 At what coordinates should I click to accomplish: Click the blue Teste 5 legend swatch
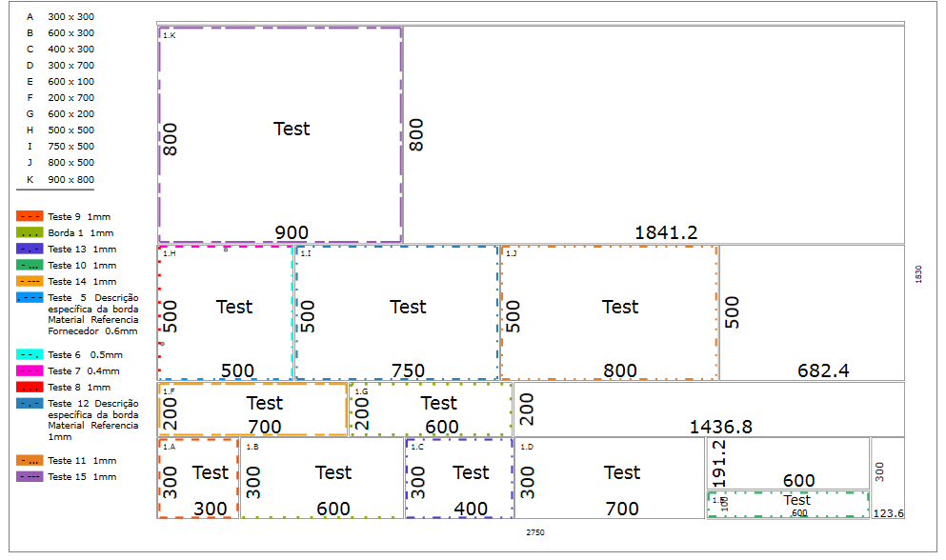tap(30, 298)
